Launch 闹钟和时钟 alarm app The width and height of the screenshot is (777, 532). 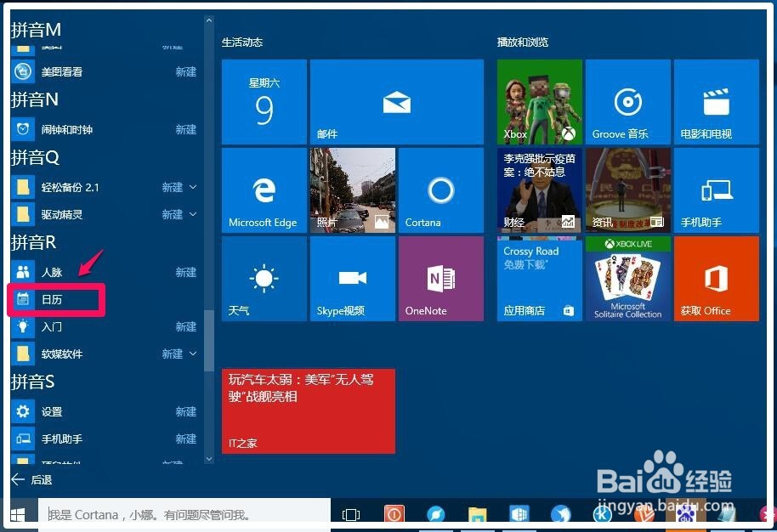(x=104, y=129)
